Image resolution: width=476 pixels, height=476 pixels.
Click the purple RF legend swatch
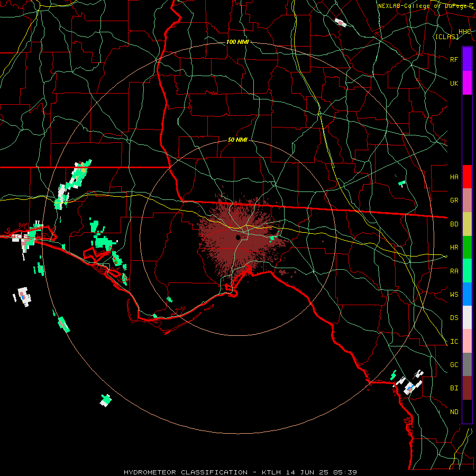pos(467,59)
